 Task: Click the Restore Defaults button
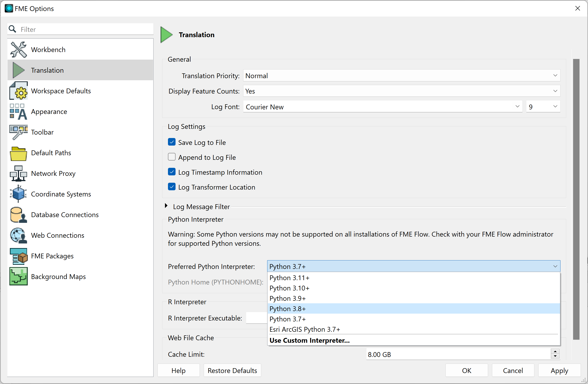[232, 370]
